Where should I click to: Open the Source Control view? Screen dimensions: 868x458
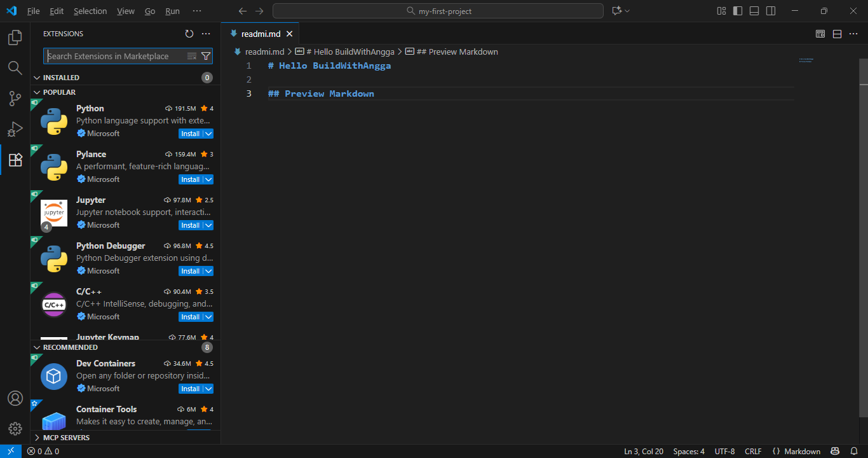coord(15,98)
